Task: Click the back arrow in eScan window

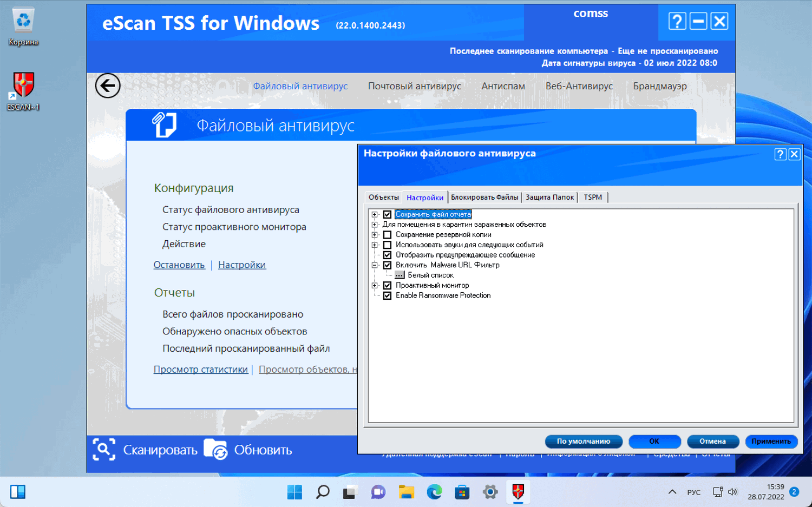Action: (x=108, y=85)
